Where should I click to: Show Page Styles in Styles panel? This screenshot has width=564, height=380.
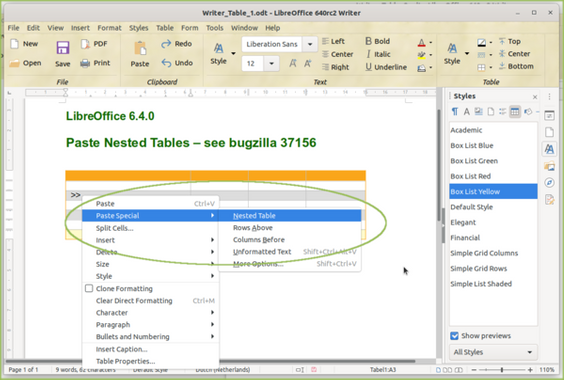(x=491, y=112)
